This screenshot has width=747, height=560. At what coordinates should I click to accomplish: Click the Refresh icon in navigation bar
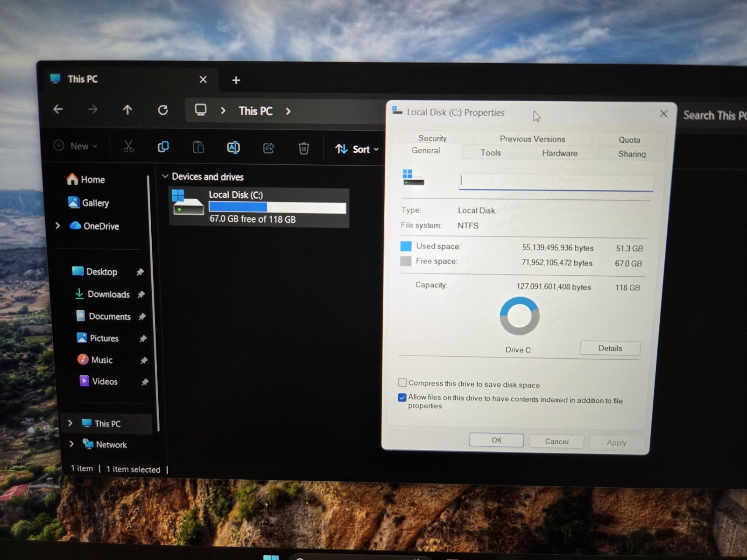(162, 110)
